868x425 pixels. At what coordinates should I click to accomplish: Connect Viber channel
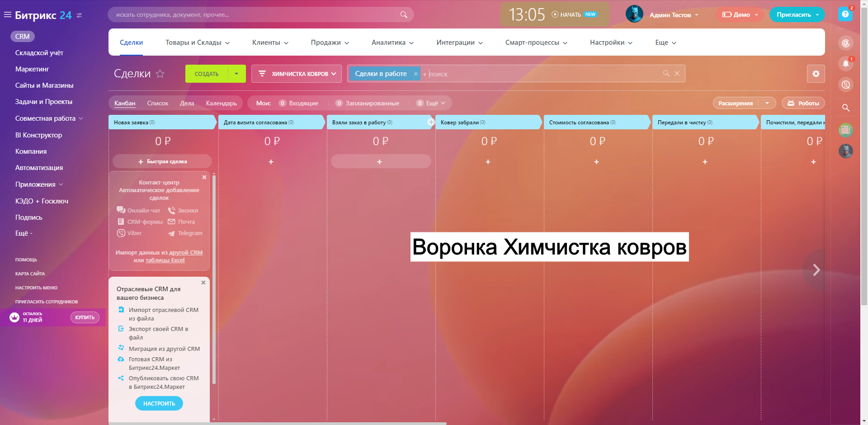click(129, 233)
